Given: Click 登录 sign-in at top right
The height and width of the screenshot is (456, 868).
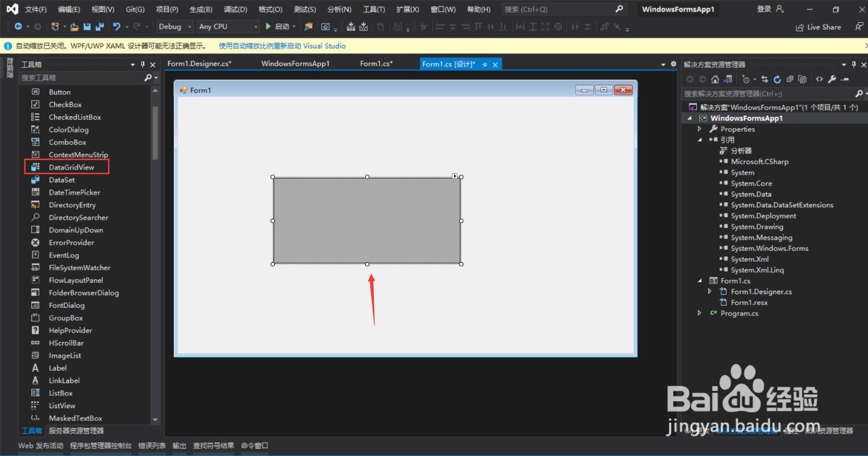Looking at the screenshot, I should click(x=764, y=9).
